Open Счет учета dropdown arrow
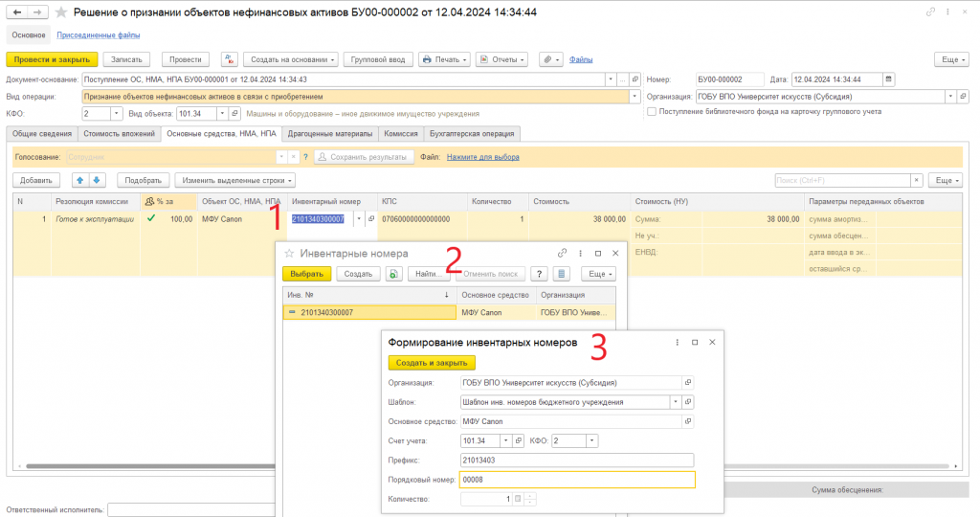The image size is (980, 517). pos(505,440)
